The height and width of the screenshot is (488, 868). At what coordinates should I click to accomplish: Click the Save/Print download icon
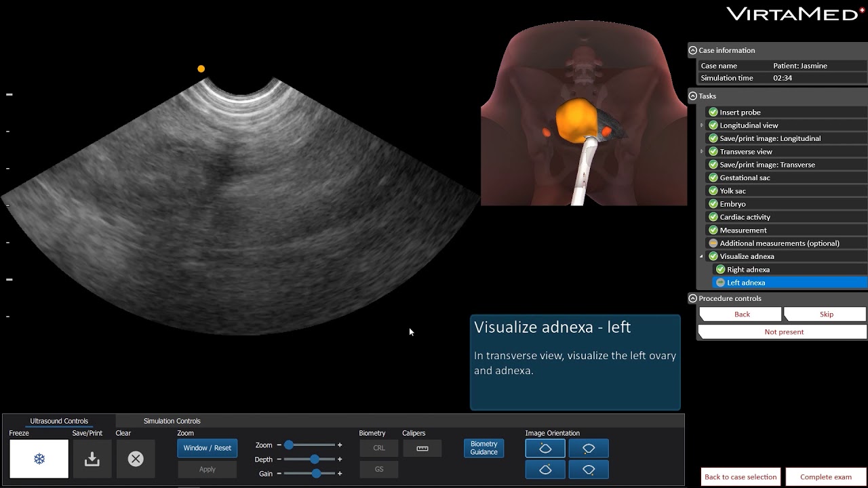(92, 459)
